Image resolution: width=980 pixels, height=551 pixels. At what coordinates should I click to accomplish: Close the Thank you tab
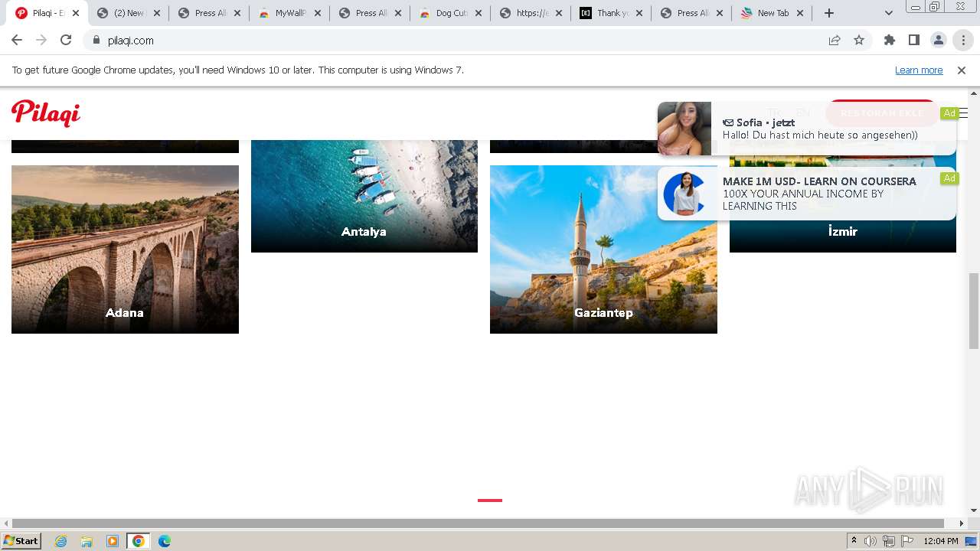[639, 13]
